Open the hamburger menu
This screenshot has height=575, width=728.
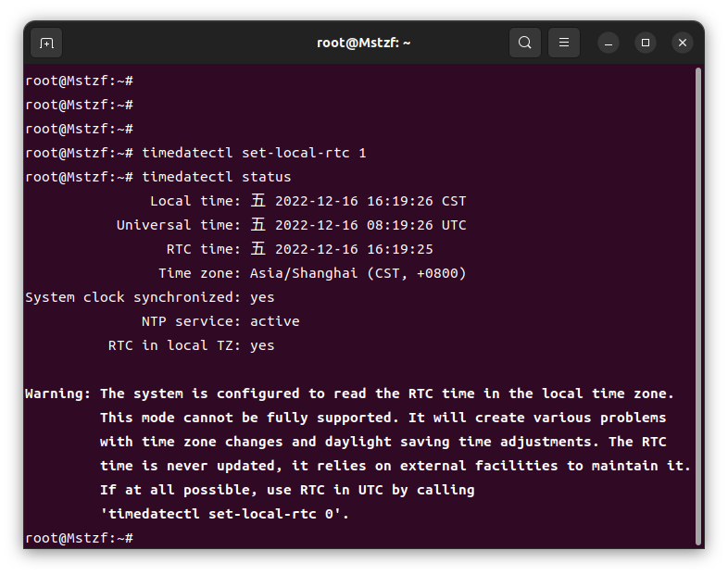click(564, 43)
